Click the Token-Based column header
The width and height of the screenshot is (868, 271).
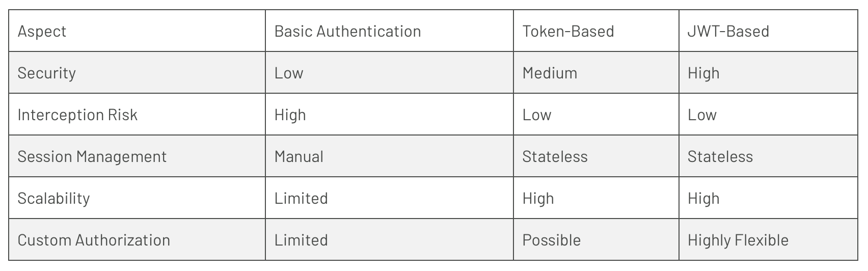click(568, 32)
